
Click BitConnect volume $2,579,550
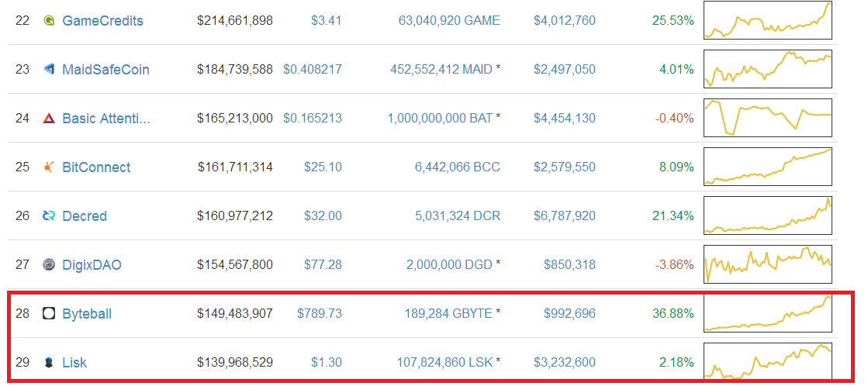point(565,167)
